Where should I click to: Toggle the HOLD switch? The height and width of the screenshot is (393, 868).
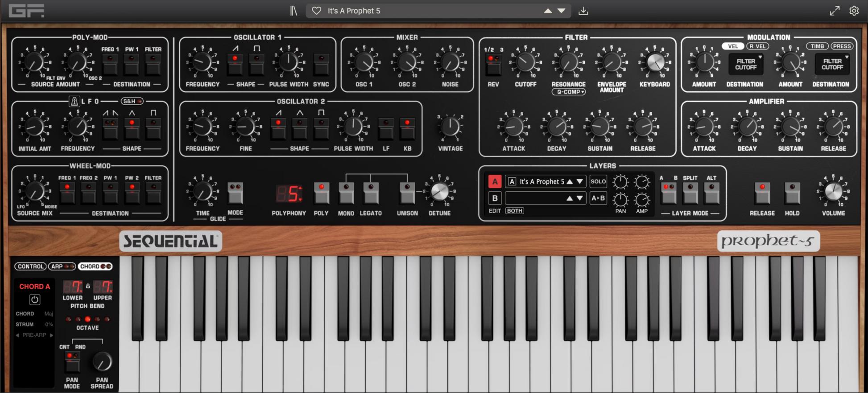pyautogui.click(x=792, y=192)
